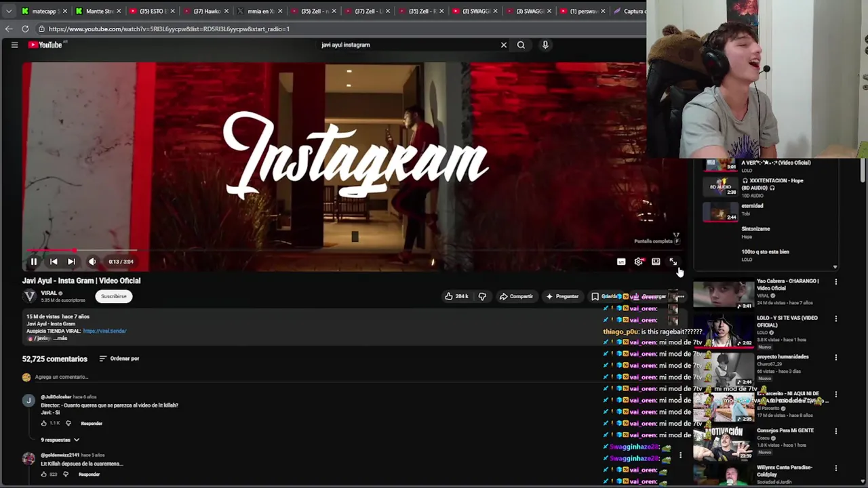
Task: Open the browser tab search dropdown
Action: pyautogui.click(x=9, y=11)
